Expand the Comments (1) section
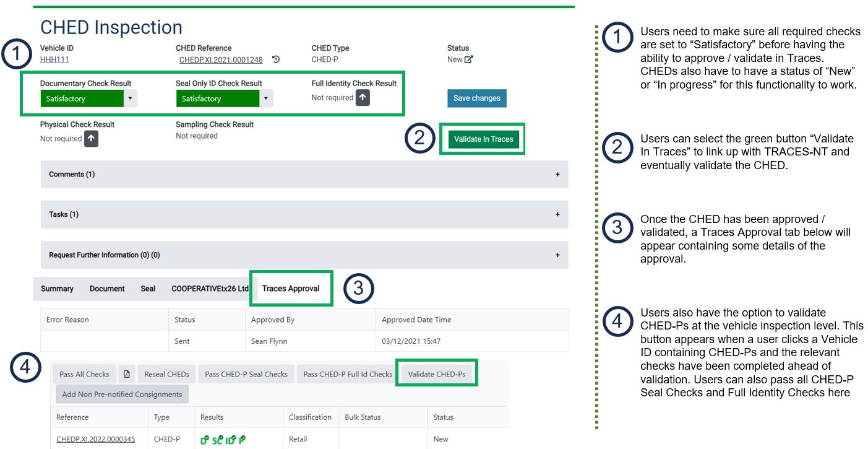This screenshot has height=449, width=868. (x=304, y=175)
